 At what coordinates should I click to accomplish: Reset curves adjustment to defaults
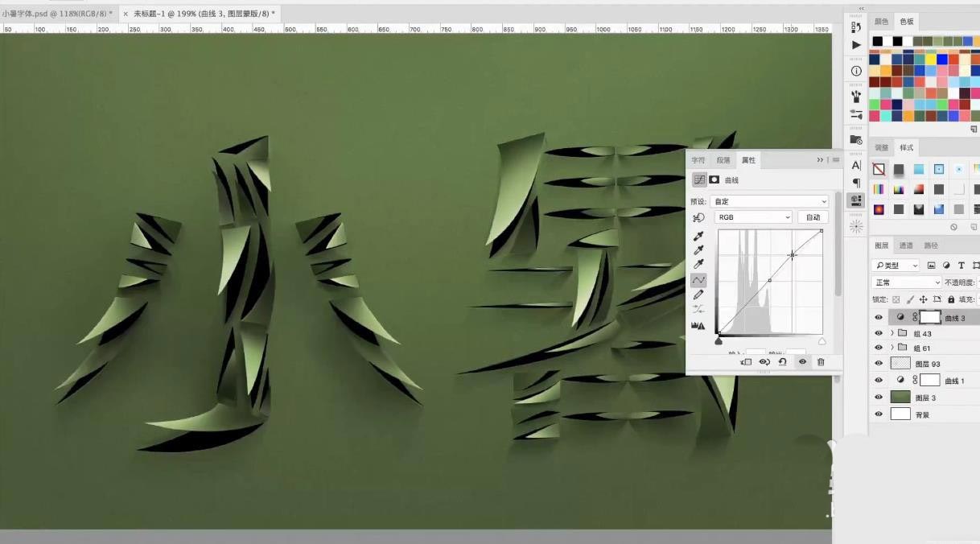tap(783, 362)
